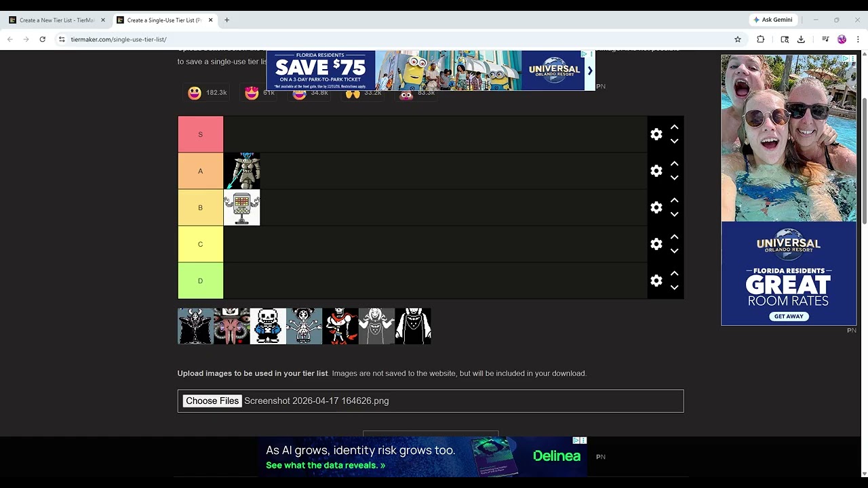Screen dimensions: 868x488
Task: Select the gray goat character thumbnail
Action: point(376,326)
